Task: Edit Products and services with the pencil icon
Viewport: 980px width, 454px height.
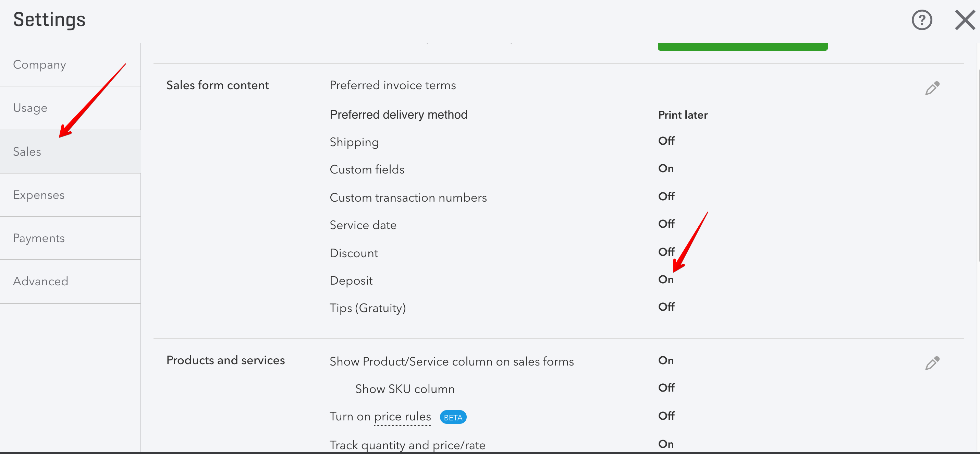Action: point(932,363)
